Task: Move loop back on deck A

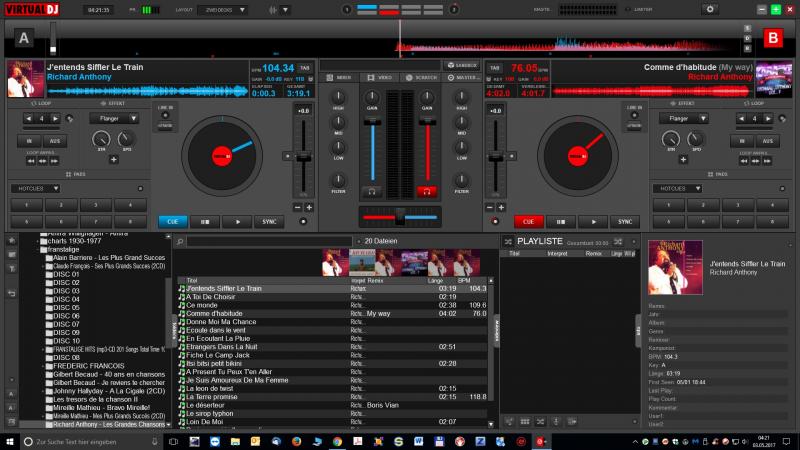Action: pos(31,161)
